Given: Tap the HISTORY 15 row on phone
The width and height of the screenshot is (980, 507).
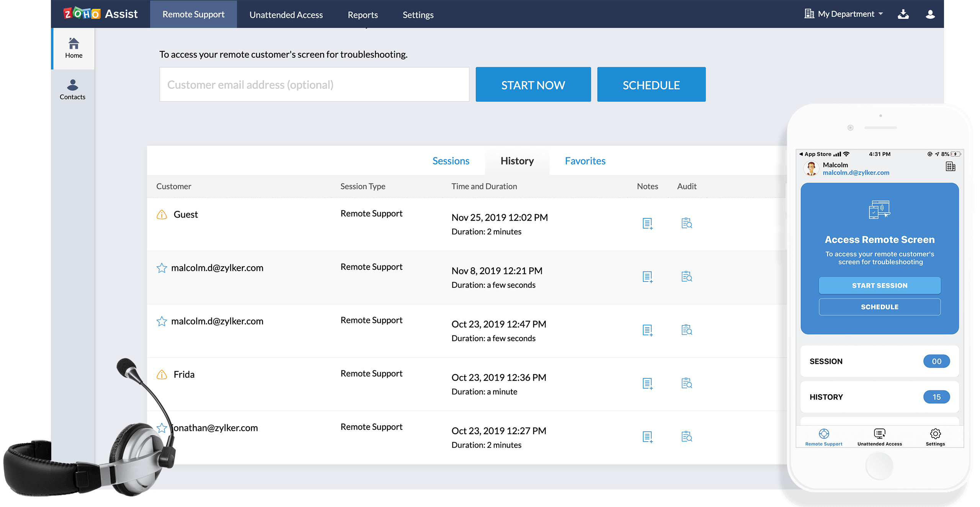Looking at the screenshot, I should click(879, 397).
